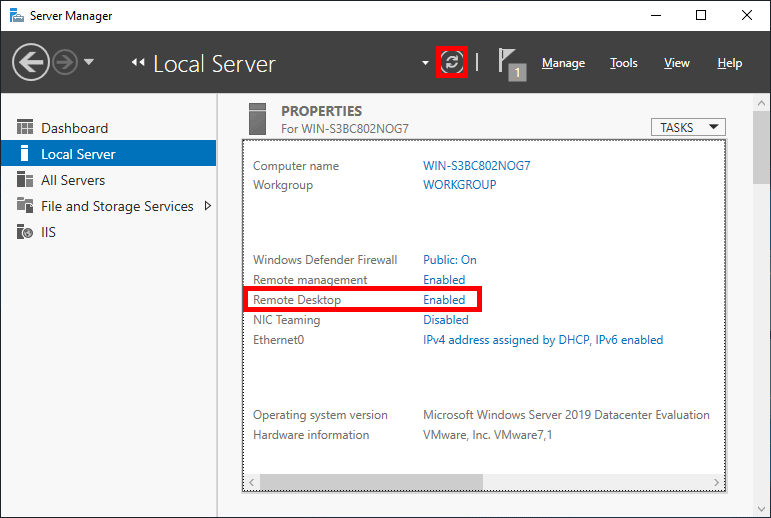The image size is (771, 518).
Task: Select the Dashboard icon in sidebar
Action: (x=25, y=128)
